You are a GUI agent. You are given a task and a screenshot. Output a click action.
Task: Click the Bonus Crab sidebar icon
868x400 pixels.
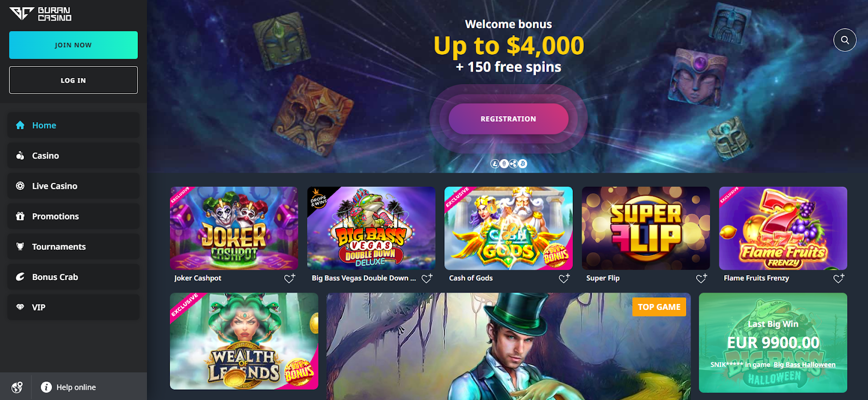point(20,277)
